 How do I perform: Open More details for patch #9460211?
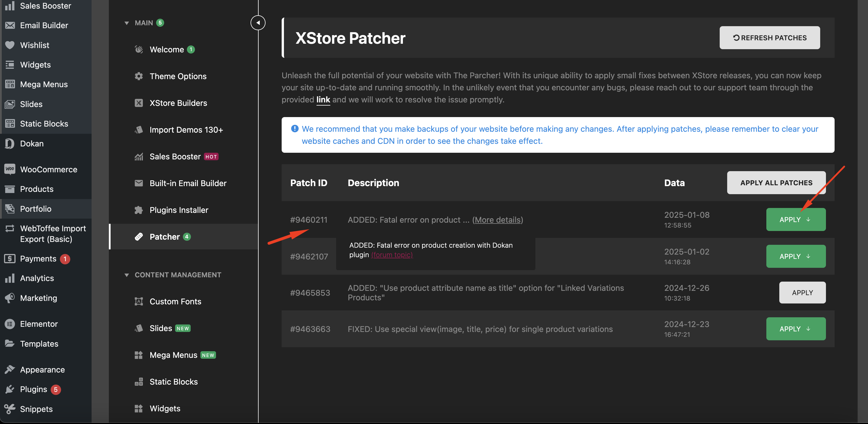[x=498, y=220]
